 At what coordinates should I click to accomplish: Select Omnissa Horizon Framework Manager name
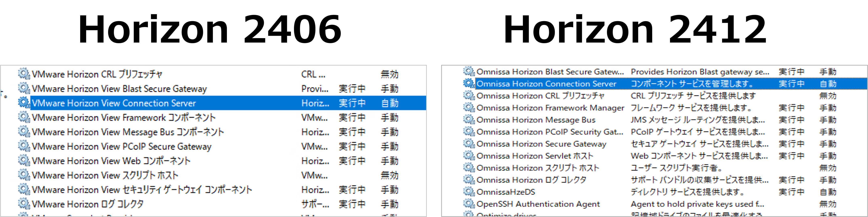(x=550, y=108)
